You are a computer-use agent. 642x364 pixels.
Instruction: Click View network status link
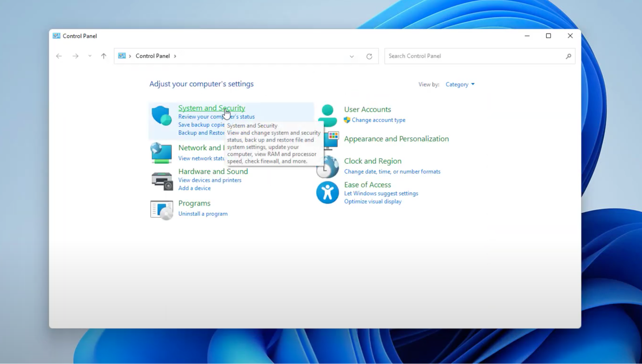click(x=201, y=158)
